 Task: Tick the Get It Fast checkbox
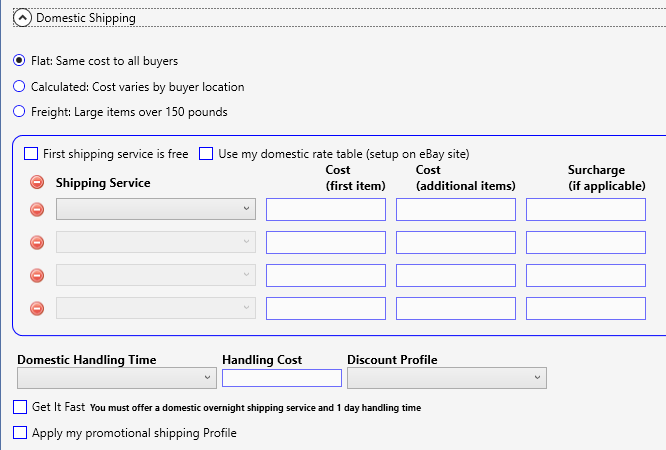[x=20, y=407]
